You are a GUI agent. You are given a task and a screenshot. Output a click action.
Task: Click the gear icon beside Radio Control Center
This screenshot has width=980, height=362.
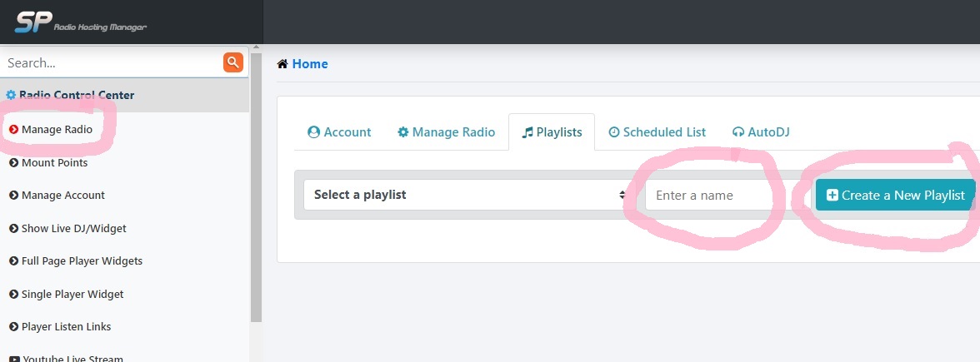click(11, 96)
